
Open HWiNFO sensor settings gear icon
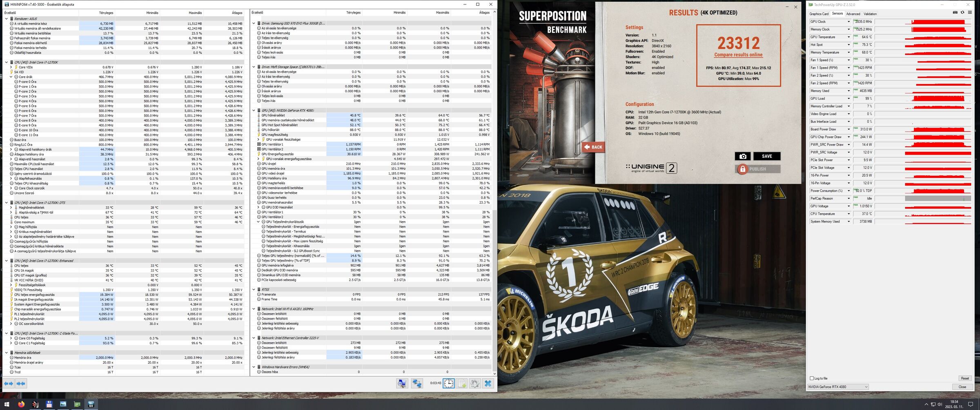(x=475, y=383)
